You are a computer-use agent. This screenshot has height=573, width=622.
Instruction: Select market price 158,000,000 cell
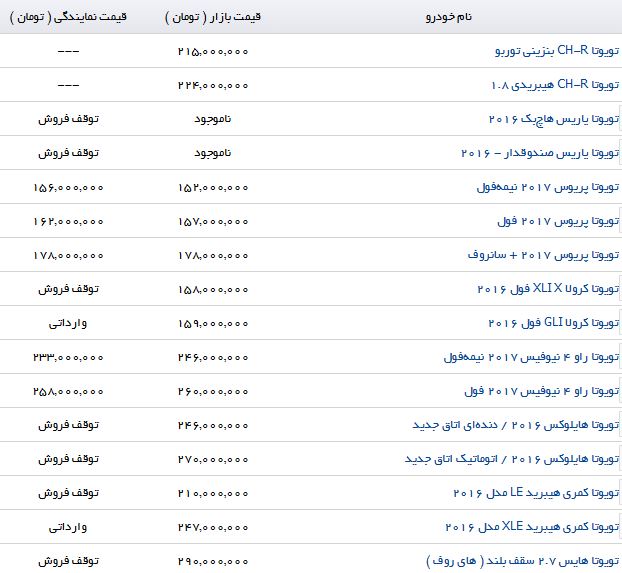[213, 290]
